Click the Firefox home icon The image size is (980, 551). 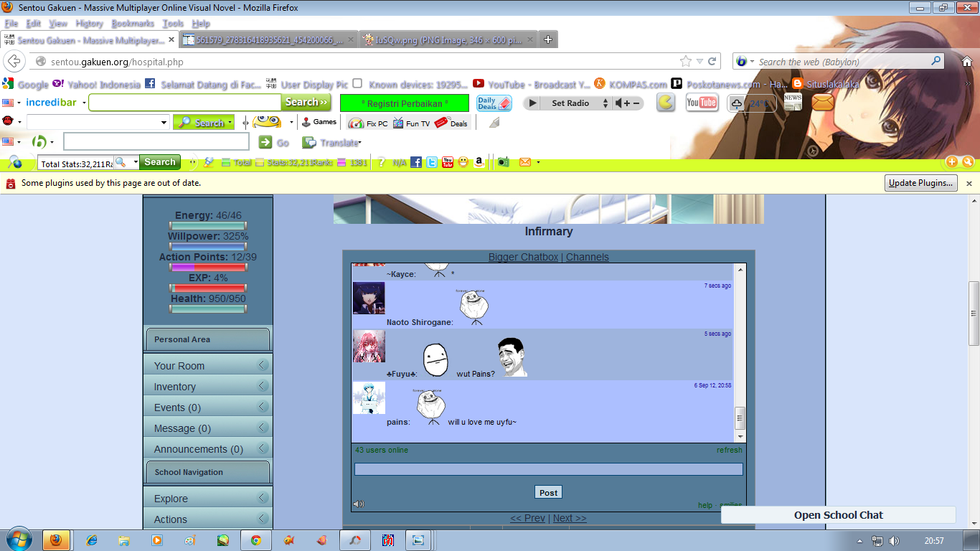click(x=968, y=62)
